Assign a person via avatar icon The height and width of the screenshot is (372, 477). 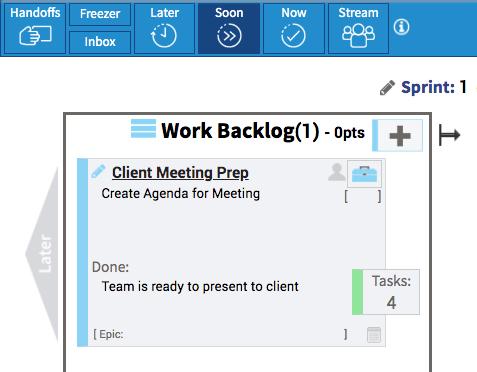(337, 172)
